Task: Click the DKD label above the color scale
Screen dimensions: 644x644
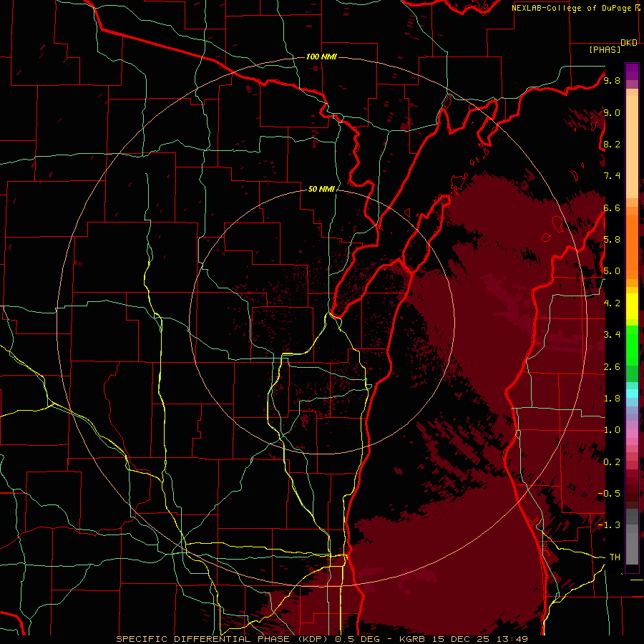Action: tap(629, 43)
